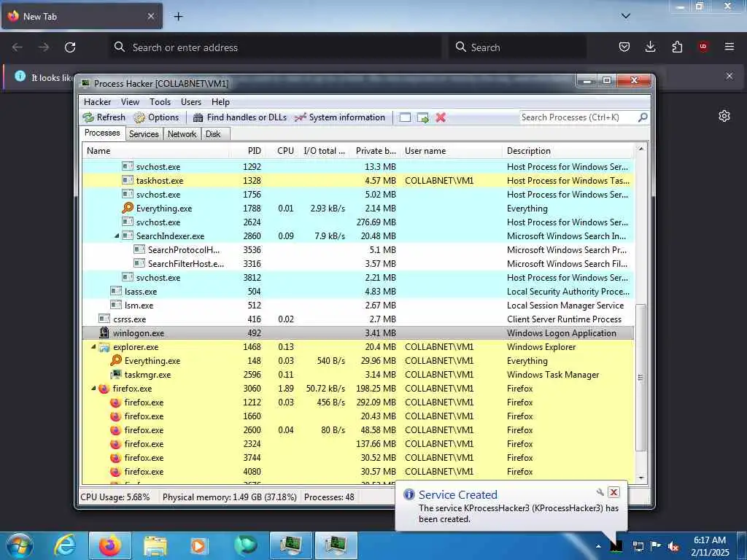
Task: Select svchost.exe with PID 2624
Action: tap(357, 222)
